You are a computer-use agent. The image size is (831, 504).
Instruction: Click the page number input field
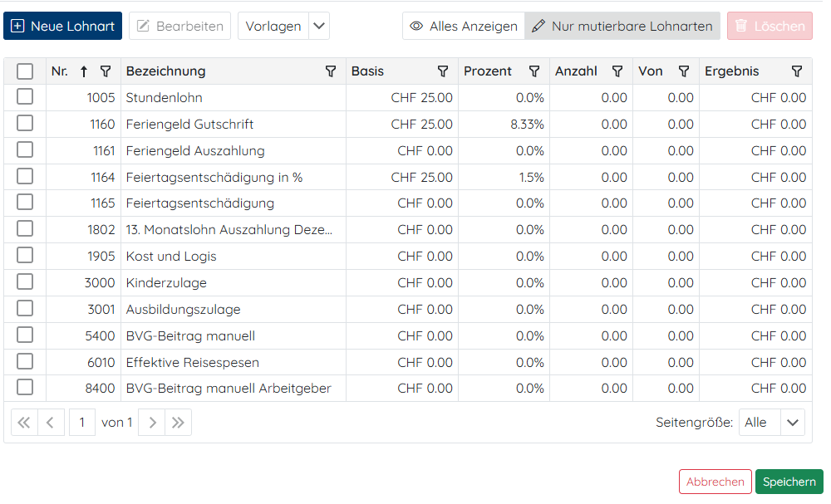(81, 423)
